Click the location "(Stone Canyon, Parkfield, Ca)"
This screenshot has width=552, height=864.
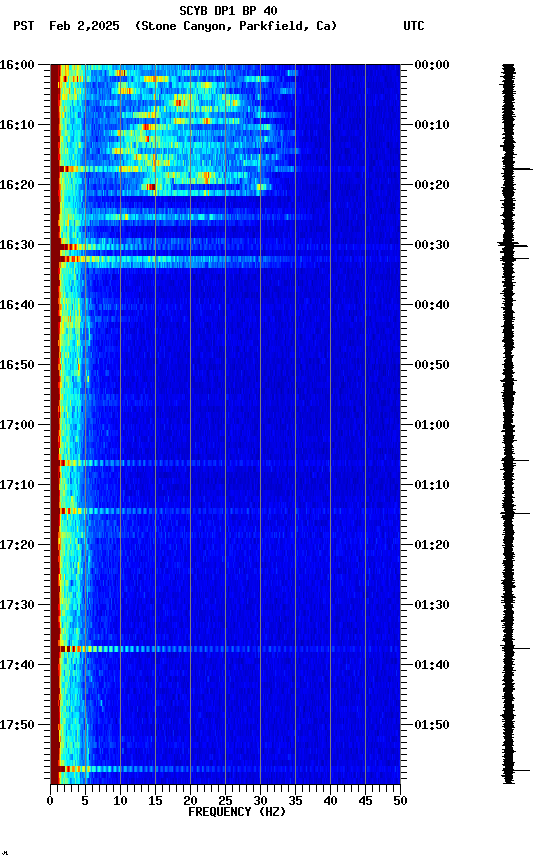tap(236, 26)
